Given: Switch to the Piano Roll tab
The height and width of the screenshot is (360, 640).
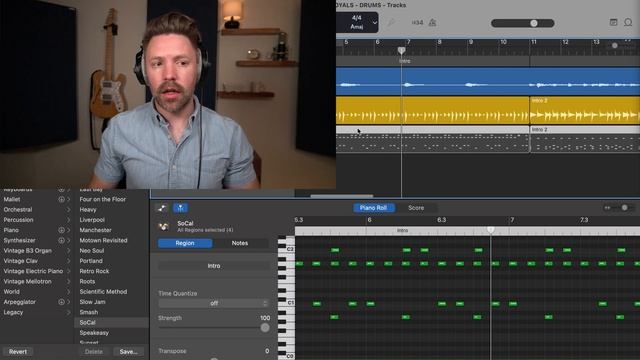Looking at the screenshot, I should (x=373, y=208).
